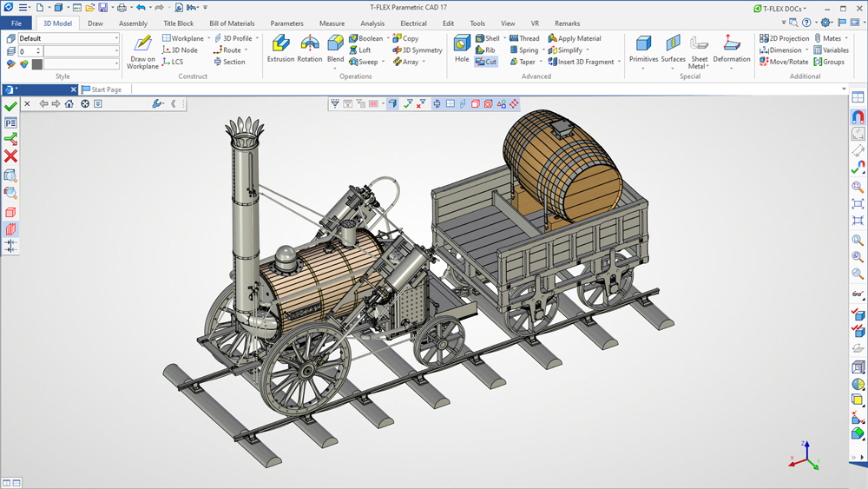
Task: Expand the Insert 3D Fragment dropdown
Action: [619, 62]
